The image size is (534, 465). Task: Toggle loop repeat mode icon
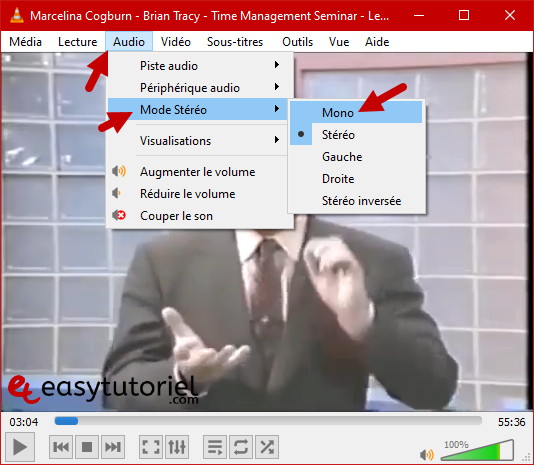241,447
